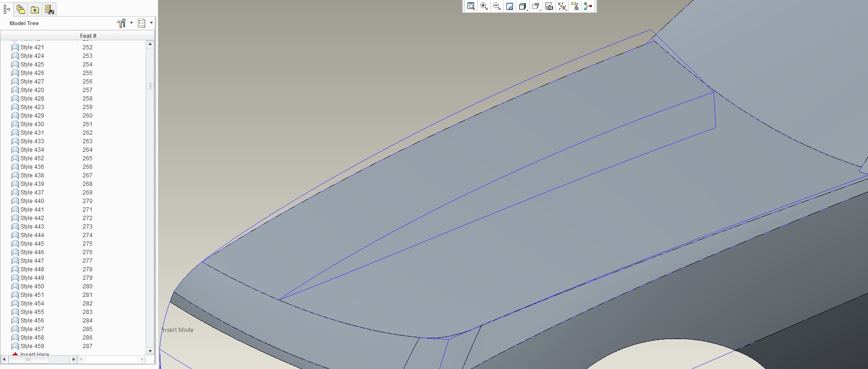Screen dimensions: 868x369
Task: Open the Datum Display Filters menu
Action: [x=562, y=6]
